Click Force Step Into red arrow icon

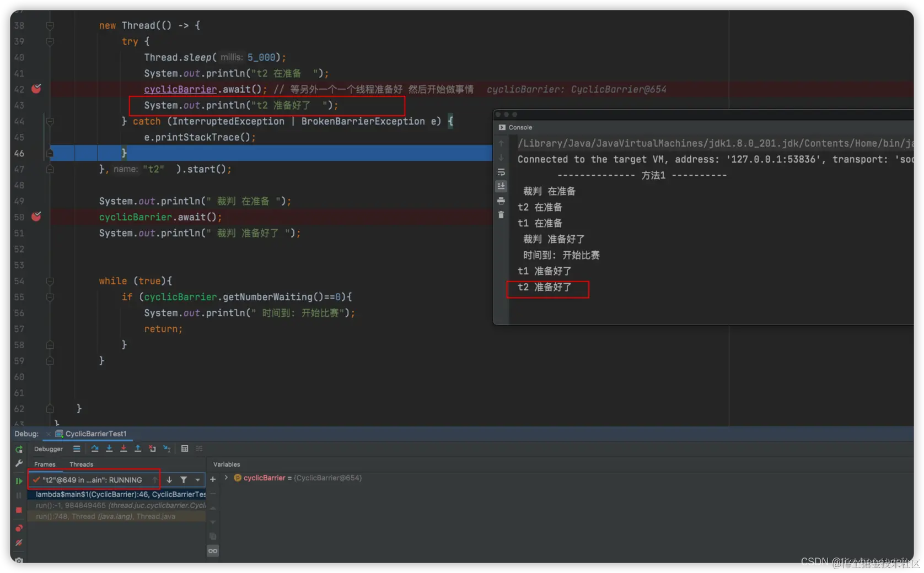pyautogui.click(x=123, y=448)
